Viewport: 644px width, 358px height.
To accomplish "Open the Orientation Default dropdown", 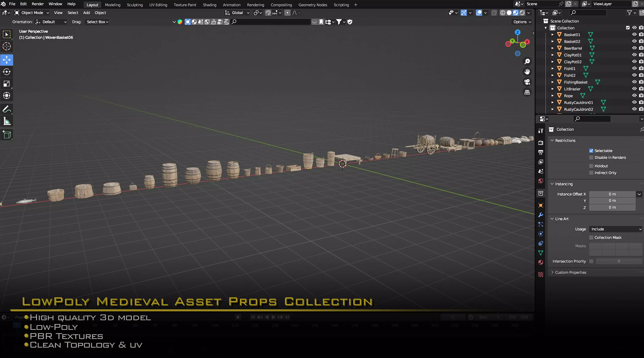I will click(x=51, y=22).
